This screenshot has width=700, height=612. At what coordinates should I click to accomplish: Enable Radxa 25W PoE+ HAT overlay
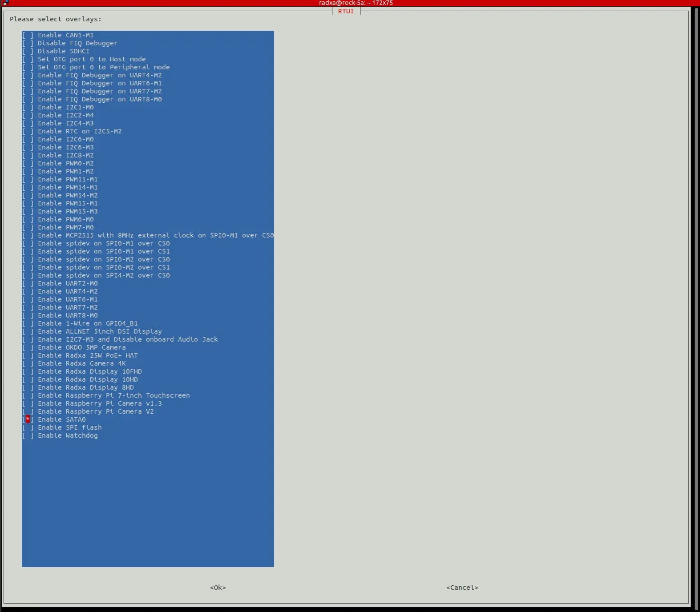[x=28, y=355]
